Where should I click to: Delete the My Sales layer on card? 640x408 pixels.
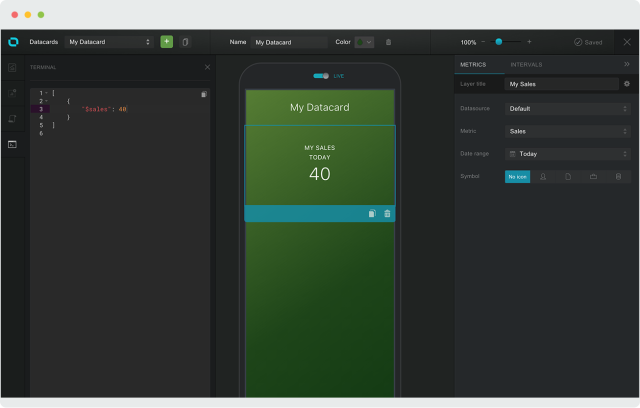[387, 213]
